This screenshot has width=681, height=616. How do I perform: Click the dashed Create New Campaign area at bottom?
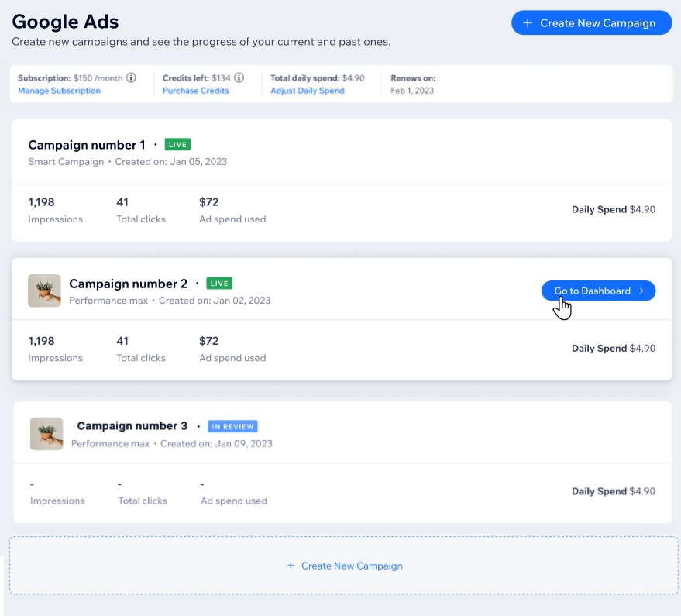click(344, 566)
